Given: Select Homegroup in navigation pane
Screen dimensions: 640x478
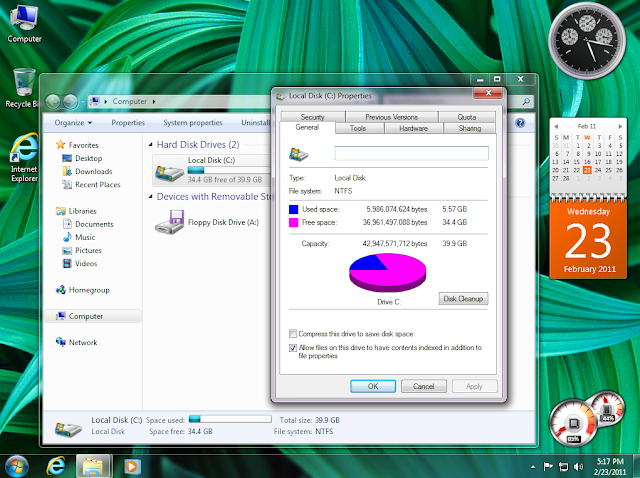Looking at the screenshot, I should click(x=89, y=290).
